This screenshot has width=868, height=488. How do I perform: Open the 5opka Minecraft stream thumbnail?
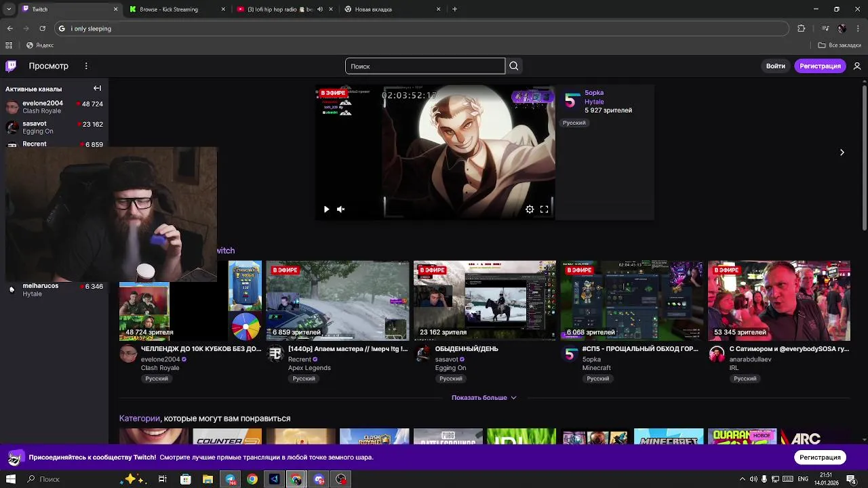(632, 300)
